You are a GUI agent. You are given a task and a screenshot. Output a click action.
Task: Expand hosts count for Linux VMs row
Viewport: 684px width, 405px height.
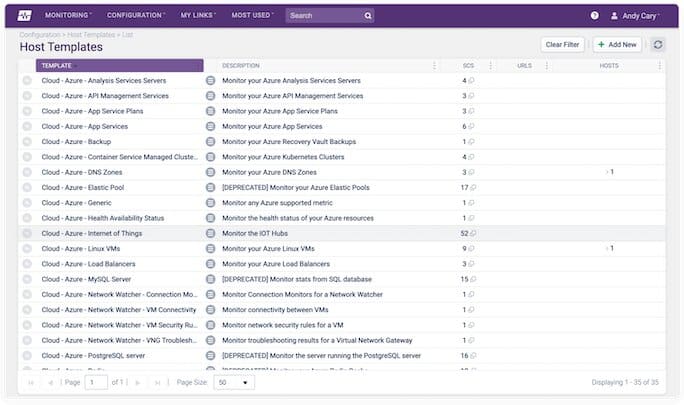(610, 248)
